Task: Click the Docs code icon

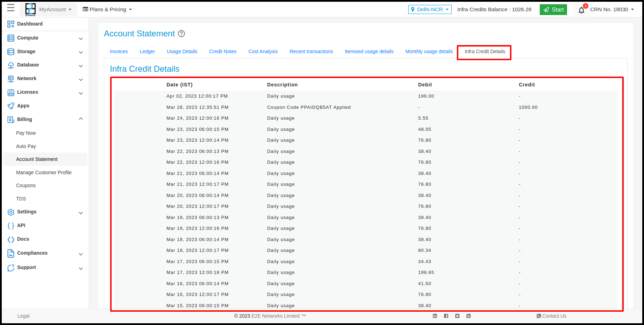Action: [x=11, y=239]
